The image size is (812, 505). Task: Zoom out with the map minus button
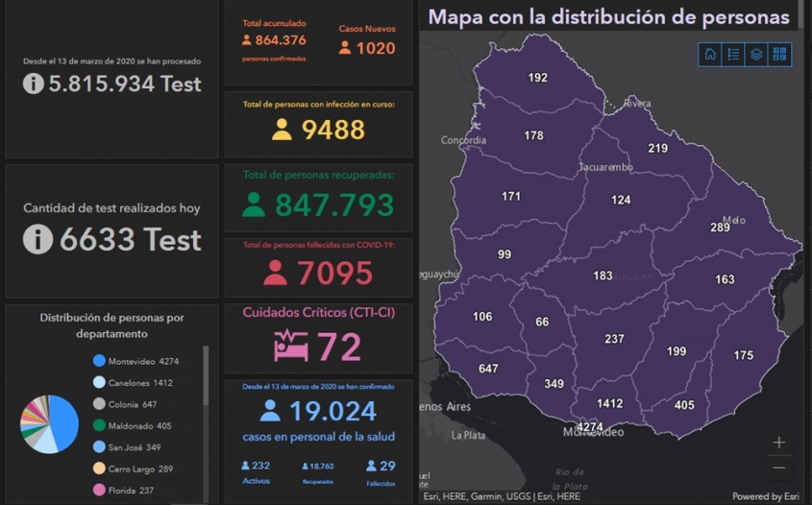pyautogui.click(x=778, y=468)
